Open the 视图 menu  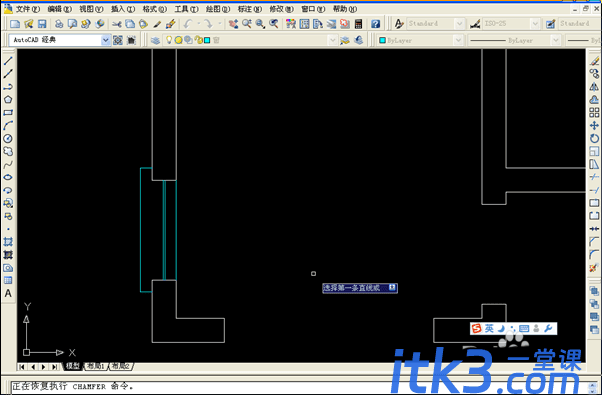(x=91, y=9)
